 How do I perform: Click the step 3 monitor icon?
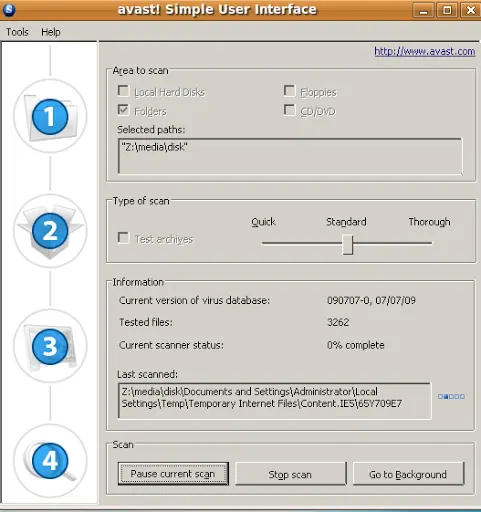pyautogui.click(x=50, y=346)
